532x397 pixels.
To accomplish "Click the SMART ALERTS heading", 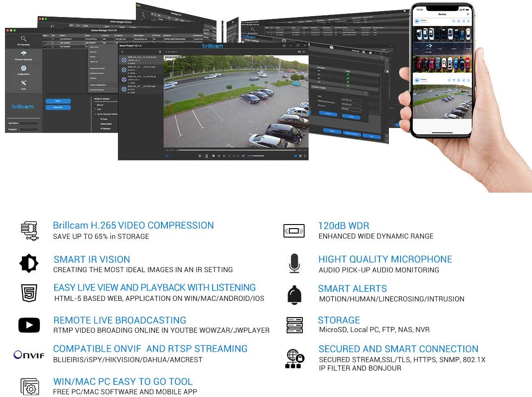I will click(x=353, y=289).
